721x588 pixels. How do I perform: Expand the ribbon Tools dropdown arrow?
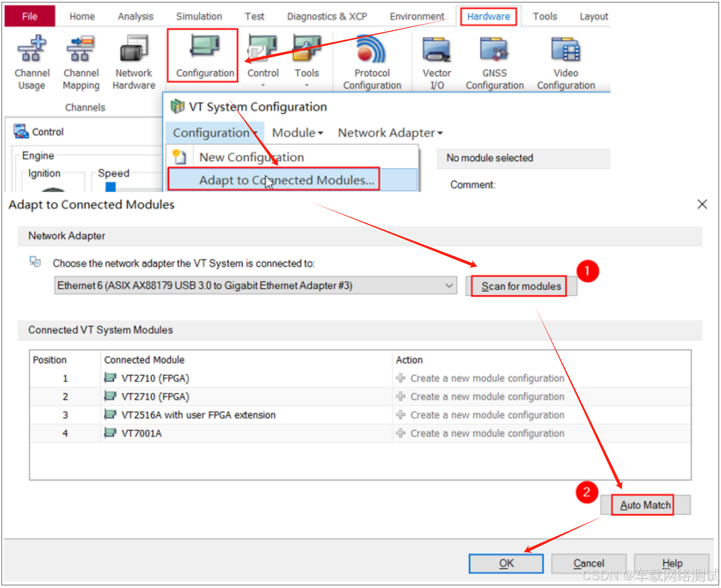pos(307,85)
